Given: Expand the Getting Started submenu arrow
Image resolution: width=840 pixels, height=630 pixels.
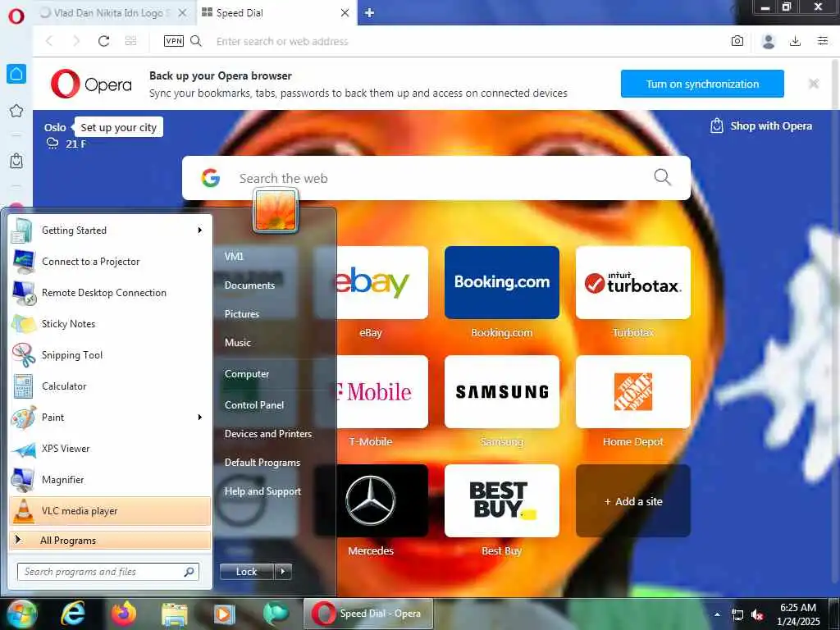Looking at the screenshot, I should click(200, 231).
